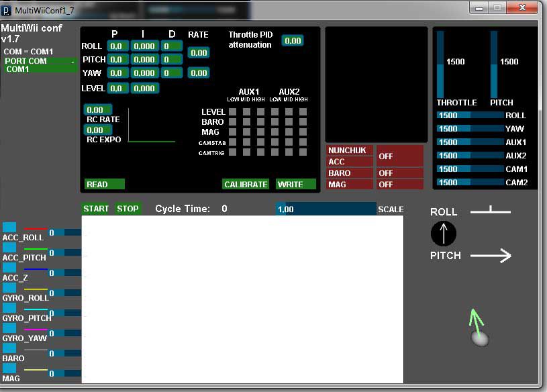Check LEVEL box under AUX1 MID
Screen dimensions: 547x392
click(x=246, y=111)
